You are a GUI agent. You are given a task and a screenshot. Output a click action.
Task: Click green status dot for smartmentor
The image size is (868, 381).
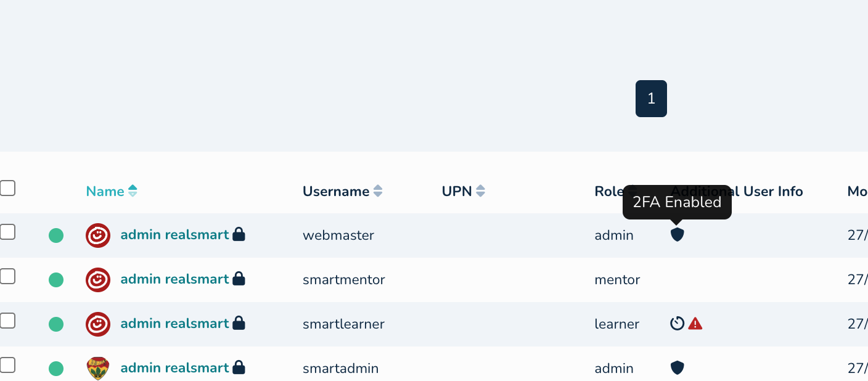click(x=56, y=279)
